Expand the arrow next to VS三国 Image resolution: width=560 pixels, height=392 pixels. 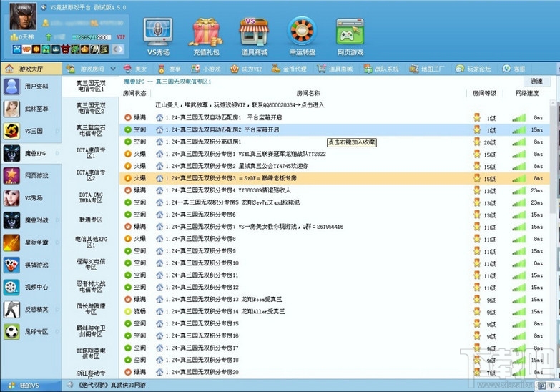(x=57, y=131)
